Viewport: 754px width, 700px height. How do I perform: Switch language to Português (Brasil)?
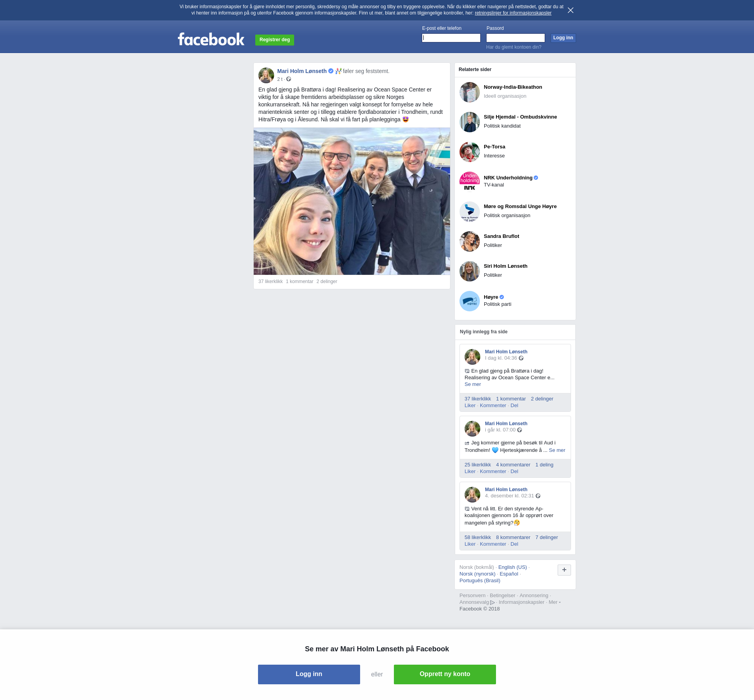(480, 581)
